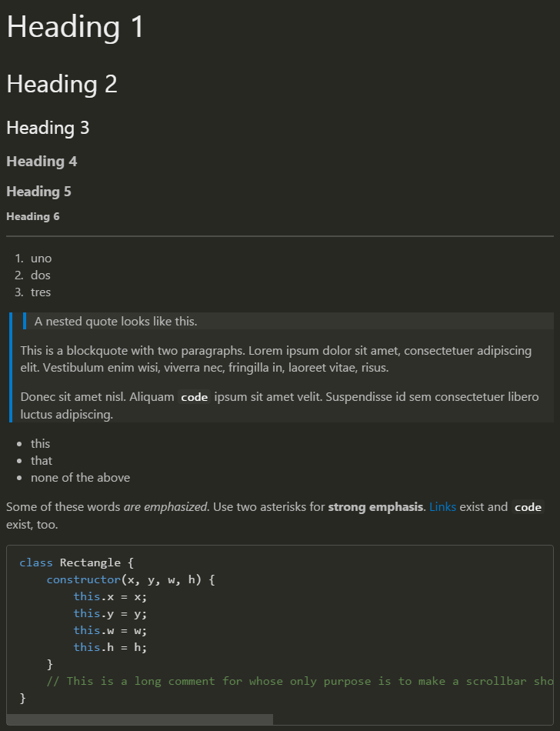Viewport: 560px width, 731px height.
Task: Click the code block's horizontal scrollbar thumb
Action: click(x=139, y=719)
